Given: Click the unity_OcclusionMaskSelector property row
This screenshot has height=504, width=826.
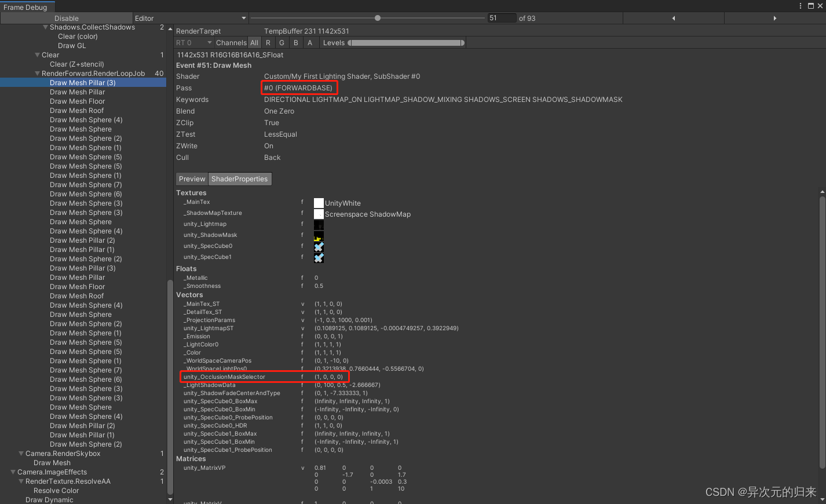Looking at the screenshot, I should coord(264,377).
